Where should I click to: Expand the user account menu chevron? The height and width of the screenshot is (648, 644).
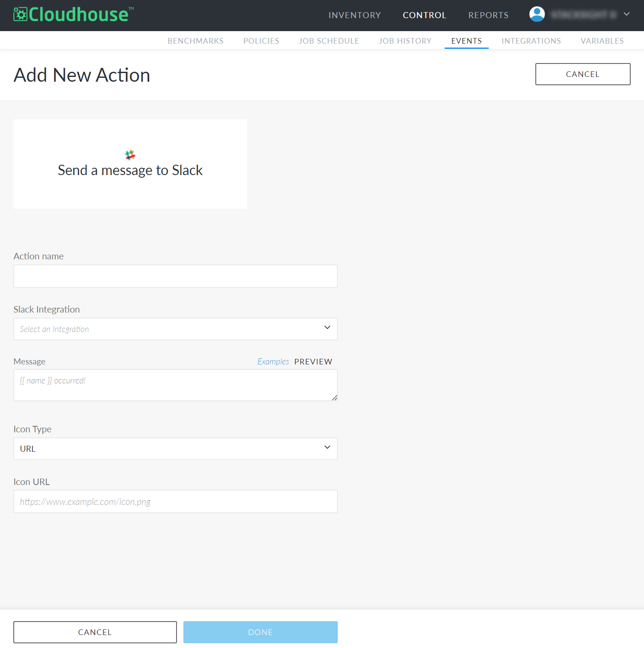pyautogui.click(x=626, y=14)
